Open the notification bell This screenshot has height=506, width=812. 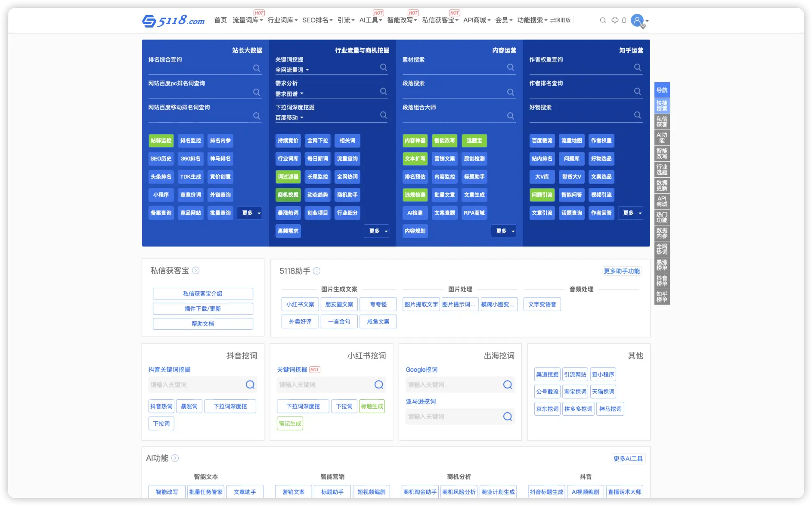pyautogui.click(x=624, y=20)
